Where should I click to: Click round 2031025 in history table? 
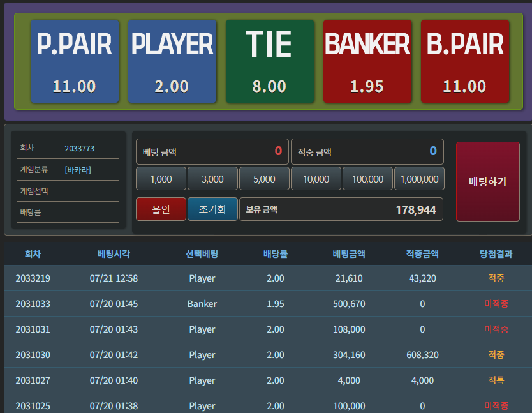point(33,406)
